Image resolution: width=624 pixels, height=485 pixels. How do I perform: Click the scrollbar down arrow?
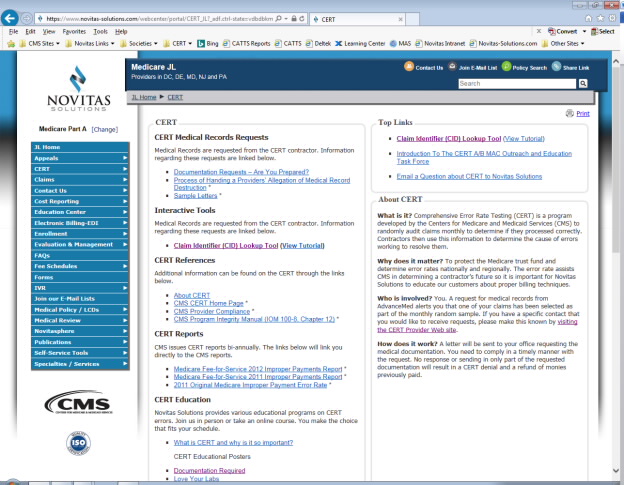(616, 471)
